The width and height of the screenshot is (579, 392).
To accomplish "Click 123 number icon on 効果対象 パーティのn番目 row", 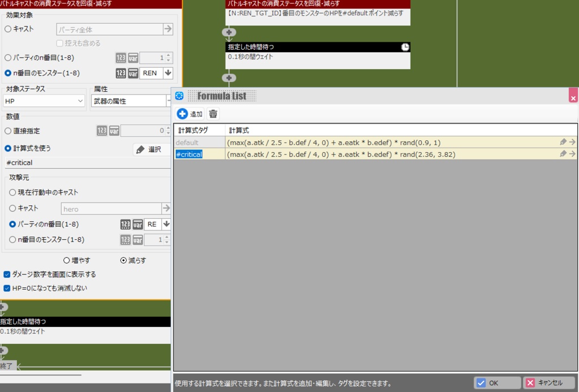I will 121,58.
